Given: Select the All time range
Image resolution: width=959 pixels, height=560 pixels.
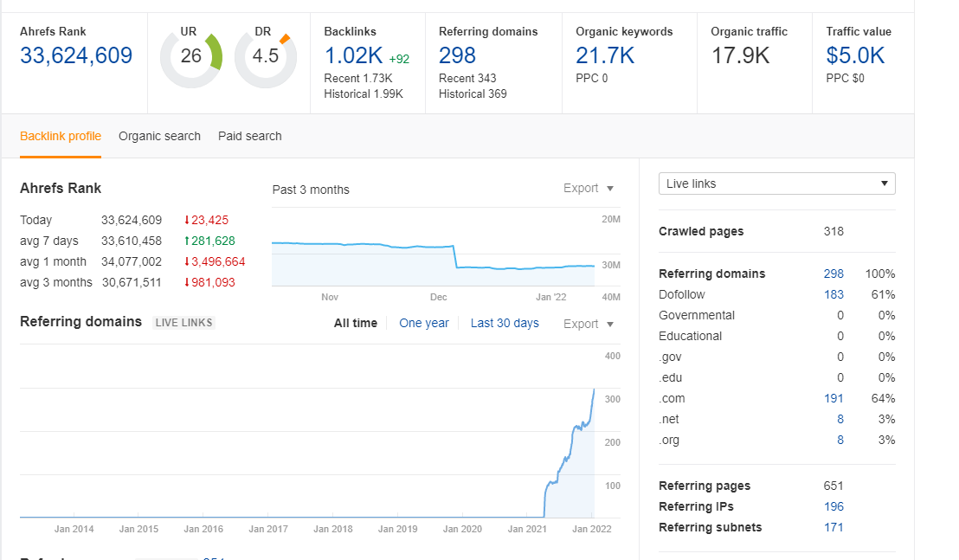Looking at the screenshot, I should click(x=356, y=324).
